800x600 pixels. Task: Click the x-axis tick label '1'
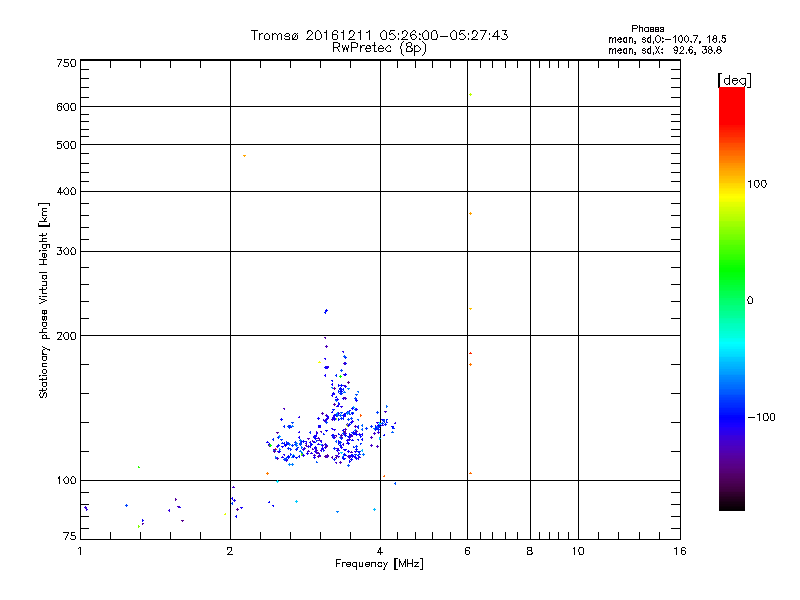[80, 551]
